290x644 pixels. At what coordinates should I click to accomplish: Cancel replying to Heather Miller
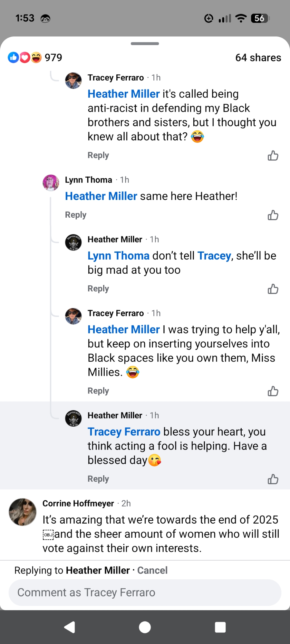point(152,570)
